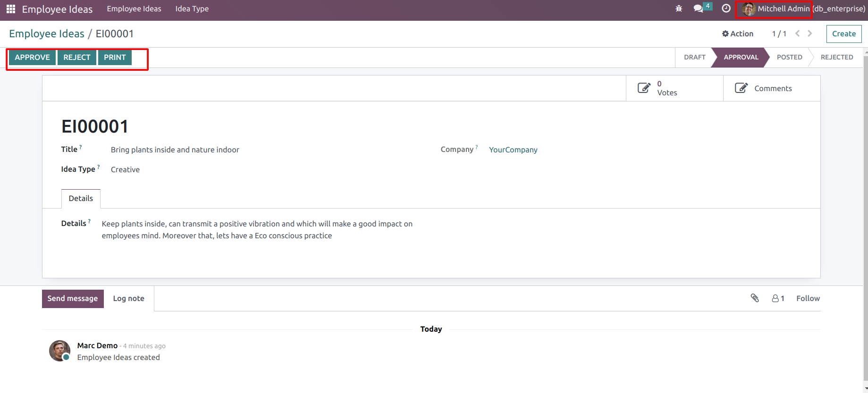Click the EI00001 heading

95,126
